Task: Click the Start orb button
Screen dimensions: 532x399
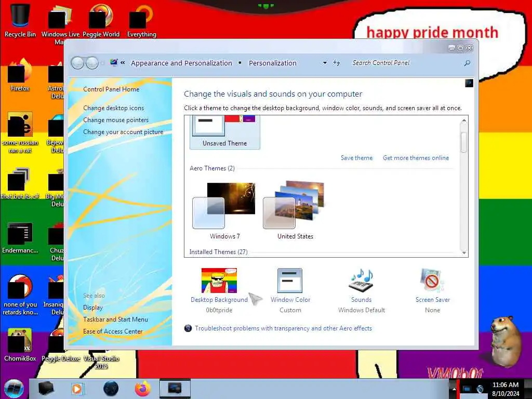Action: [14, 389]
